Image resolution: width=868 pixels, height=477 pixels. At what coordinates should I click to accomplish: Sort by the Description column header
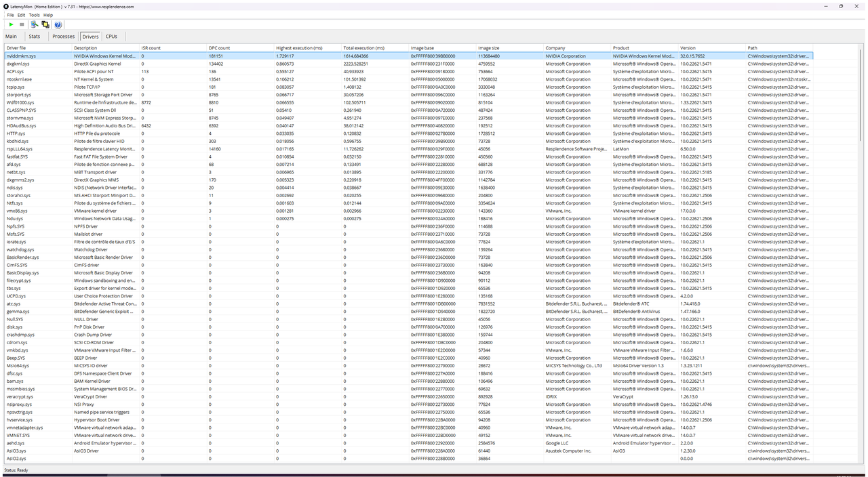106,48
